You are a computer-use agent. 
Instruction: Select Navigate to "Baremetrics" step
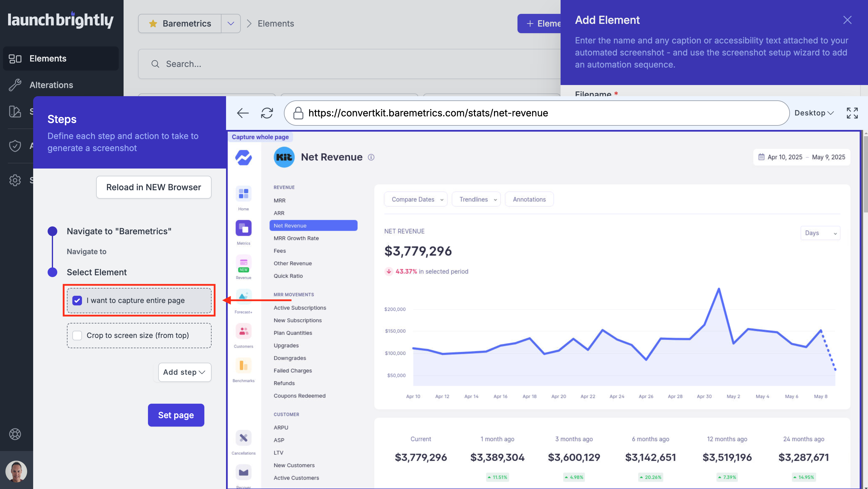point(119,231)
